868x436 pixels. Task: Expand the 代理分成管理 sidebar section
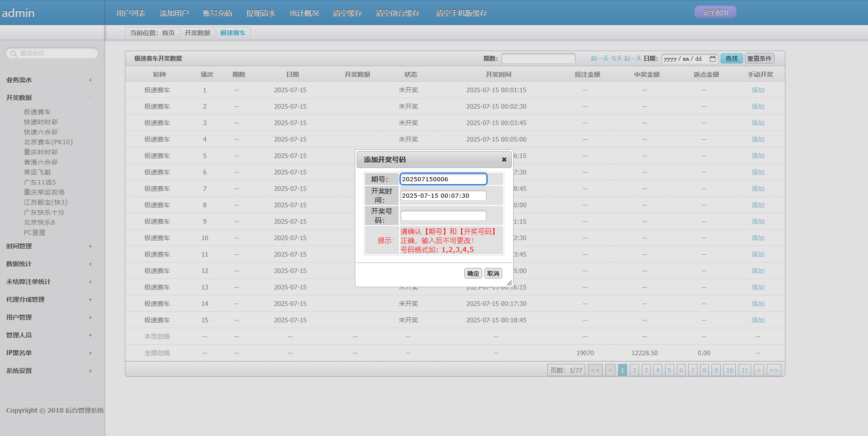90,299
